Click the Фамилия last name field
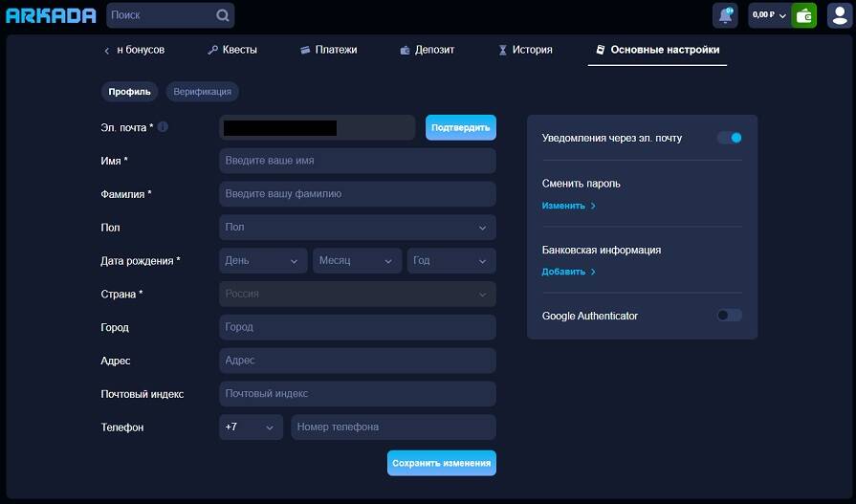 [x=358, y=194]
